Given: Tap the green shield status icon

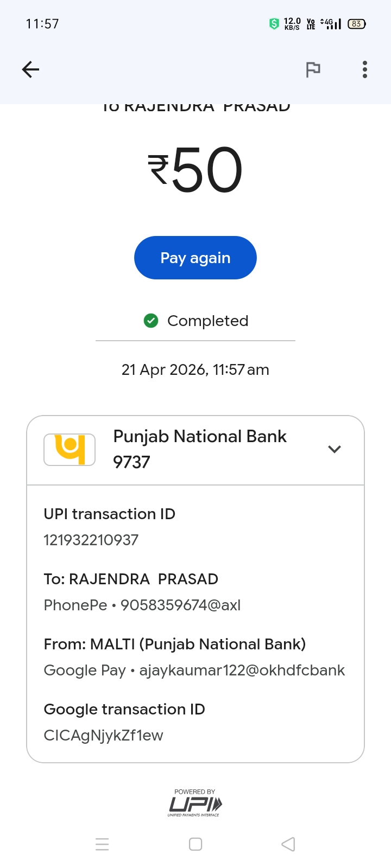Looking at the screenshot, I should pos(274,24).
